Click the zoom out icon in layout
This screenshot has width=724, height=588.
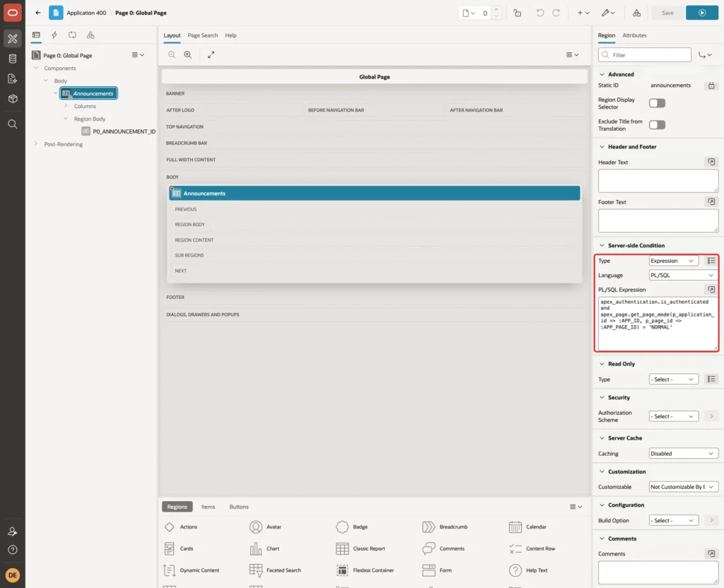(x=172, y=54)
